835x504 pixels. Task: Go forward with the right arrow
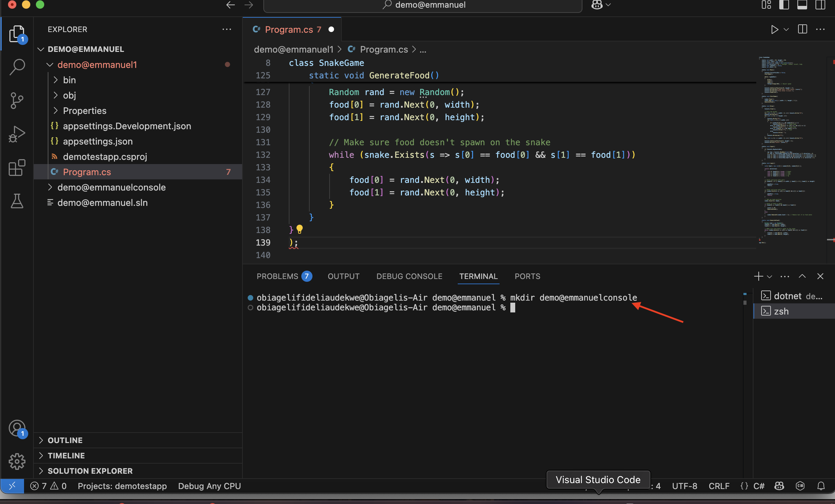tap(249, 5)
